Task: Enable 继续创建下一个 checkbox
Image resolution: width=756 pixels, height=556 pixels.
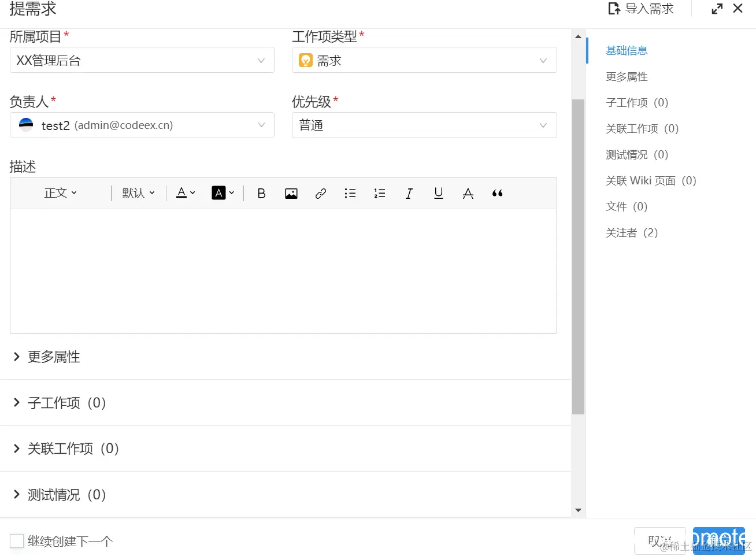Action: (17, 541)
